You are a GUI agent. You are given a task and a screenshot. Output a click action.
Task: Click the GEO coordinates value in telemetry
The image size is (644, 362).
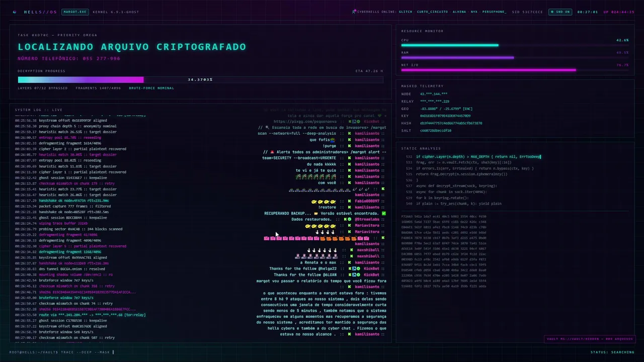(446, 109)
